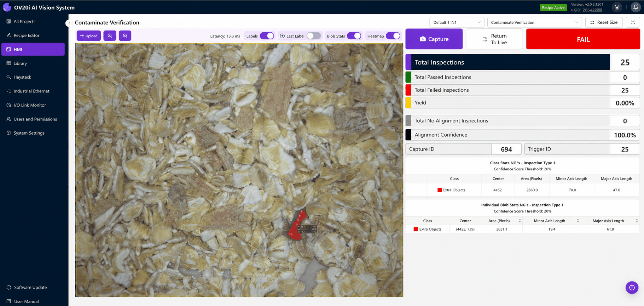Screen dimensions: 644x306
Task: Collapse the sidebar with the chevron handle
Action: [69, 23]
